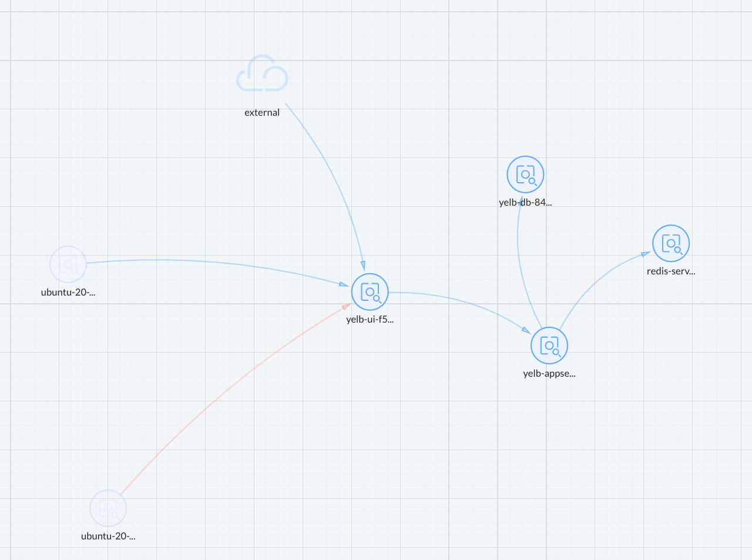
Task: Select the yelb-ui-f5 pod node icon
Action: click(x=370, y=291)
